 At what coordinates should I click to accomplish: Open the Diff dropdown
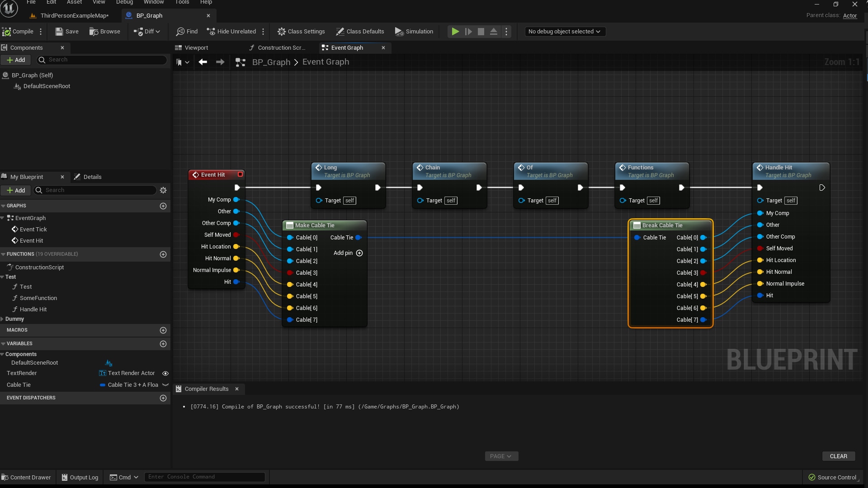(146, 32)
